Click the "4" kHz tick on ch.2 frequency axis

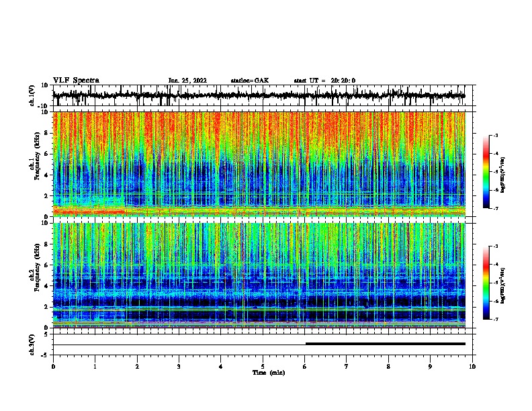[x=46, y=286]
